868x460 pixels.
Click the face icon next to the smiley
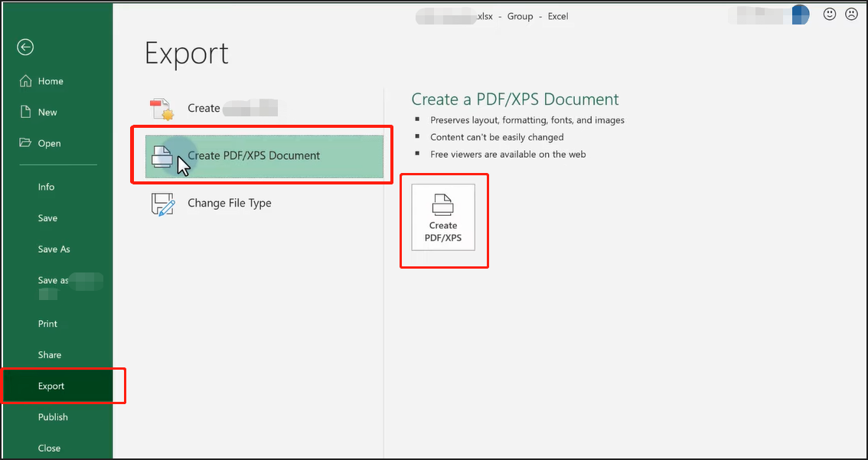[x=852, y=14]
